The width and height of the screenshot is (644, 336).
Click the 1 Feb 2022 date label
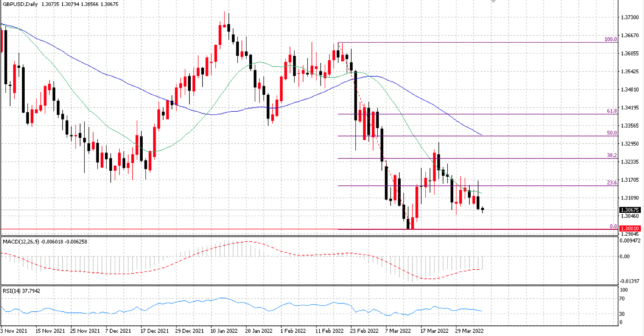point(293,331)
